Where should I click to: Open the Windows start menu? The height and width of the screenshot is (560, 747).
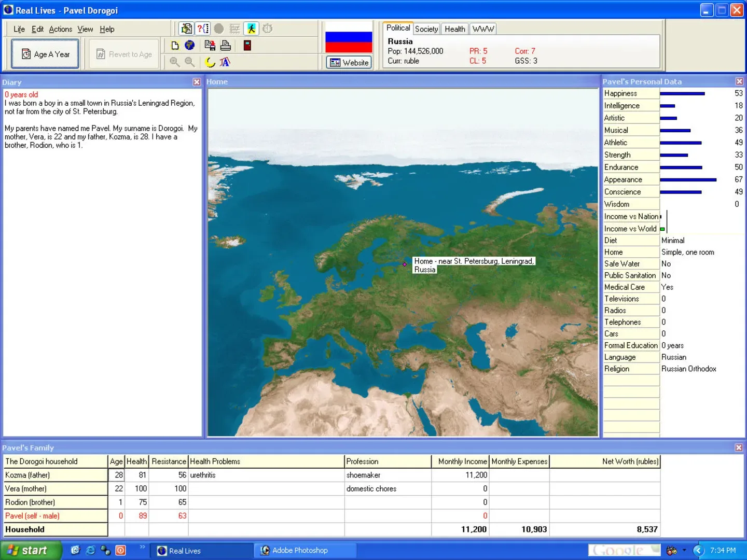30,550
